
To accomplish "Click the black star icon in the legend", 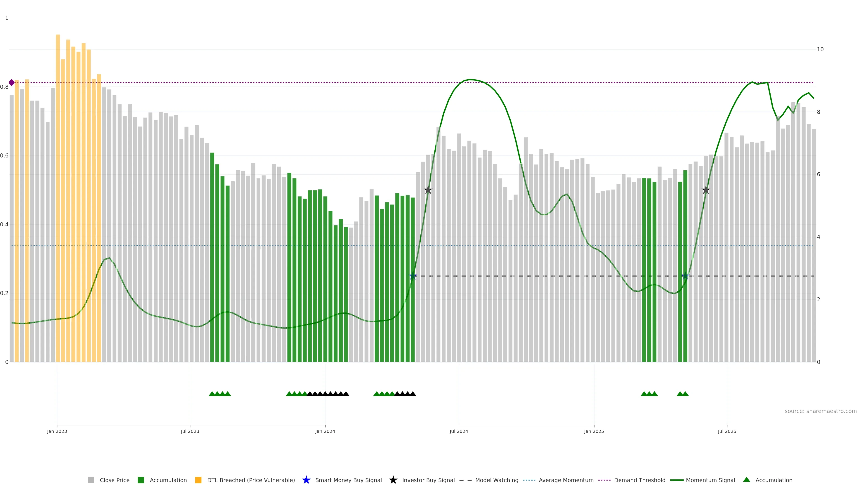I will pyautogui.click(x=393, y=480).
